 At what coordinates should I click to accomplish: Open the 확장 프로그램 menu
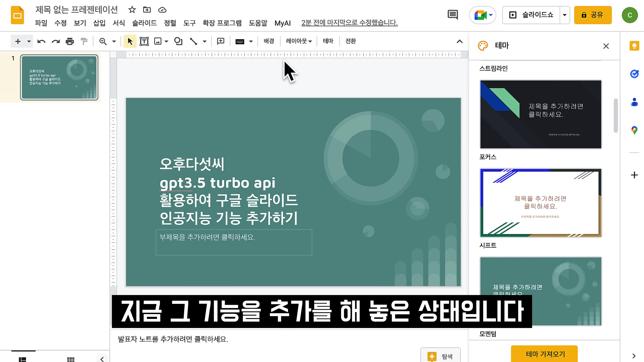click(222, 23)
